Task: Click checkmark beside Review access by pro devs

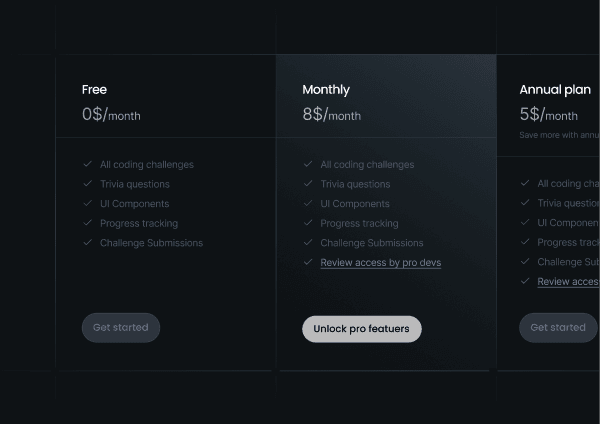Action: (308, 262)
